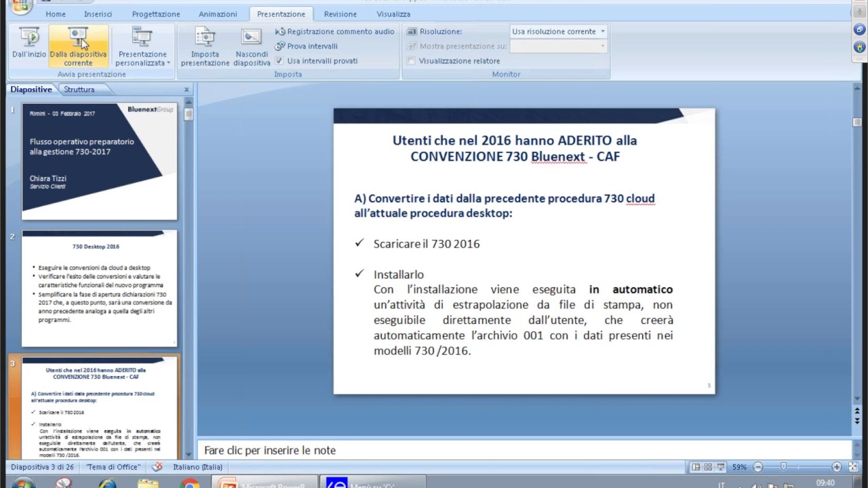
Task: Click 'Diapositiva 3 di 26' status
Action: click(42, 467)
